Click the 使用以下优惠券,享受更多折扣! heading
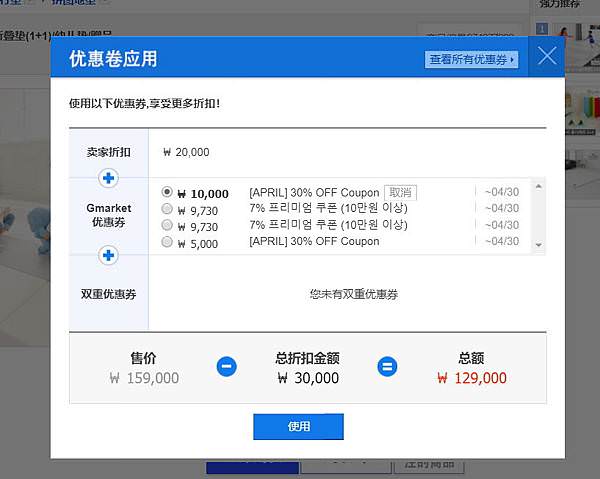This screenshot has height=479, width=600. (145, 103)
